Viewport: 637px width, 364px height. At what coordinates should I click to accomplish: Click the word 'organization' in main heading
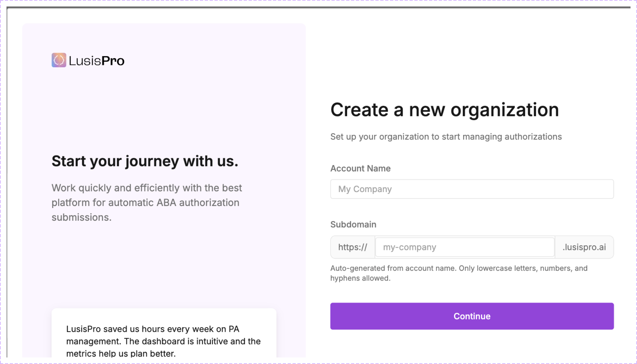tap(504, 110)
